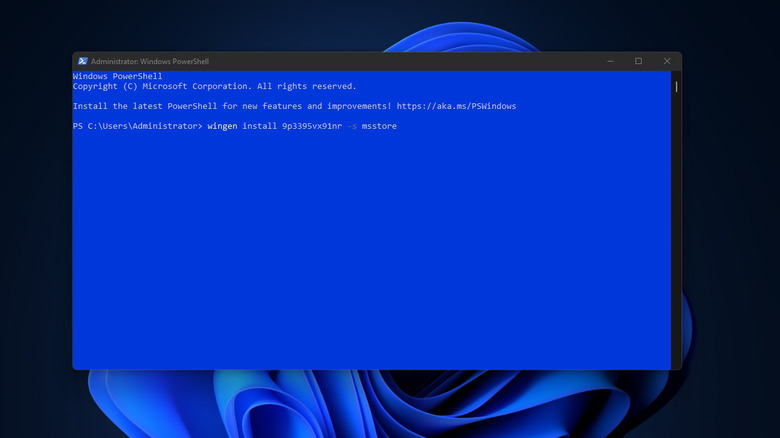Close the Administrator PowerShell window
Screen dimensions: 780x438
667,61
